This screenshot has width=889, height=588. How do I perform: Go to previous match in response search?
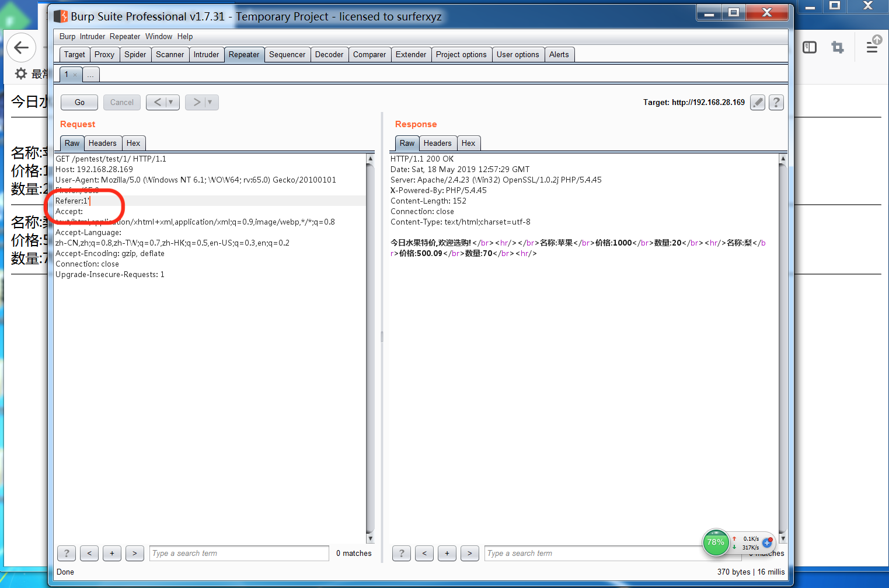(x=424, y=553)
